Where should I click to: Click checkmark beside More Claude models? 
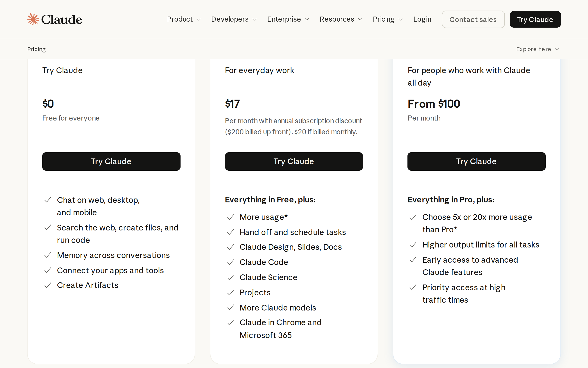pos(230,308)
